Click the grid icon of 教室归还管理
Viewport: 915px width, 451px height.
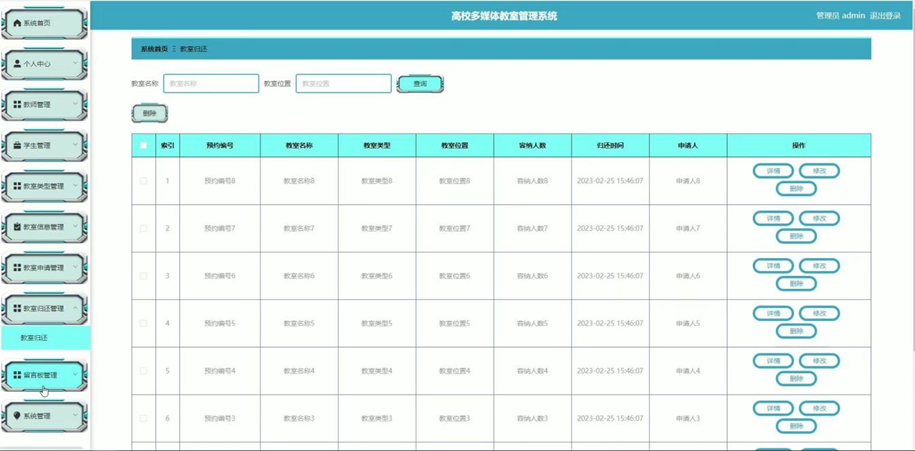coord(17,308)
